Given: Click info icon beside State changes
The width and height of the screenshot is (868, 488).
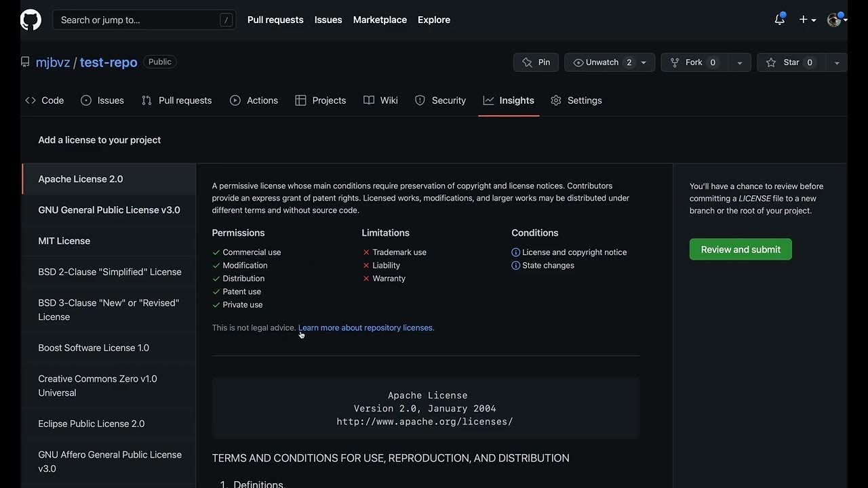Looking at the screenshot, I should coord(515,266).
